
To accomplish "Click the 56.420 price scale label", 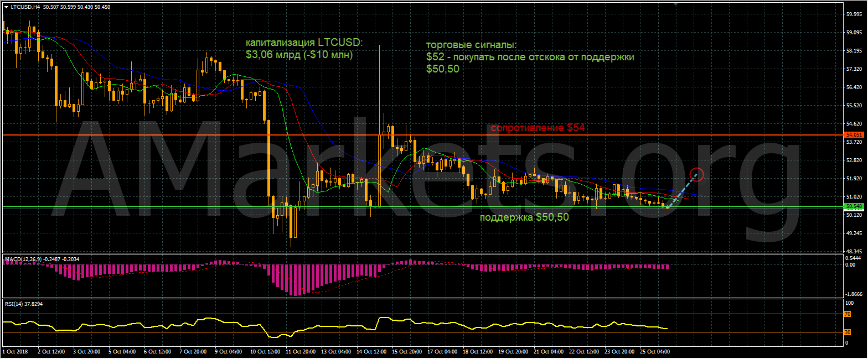I will (853, 87).
